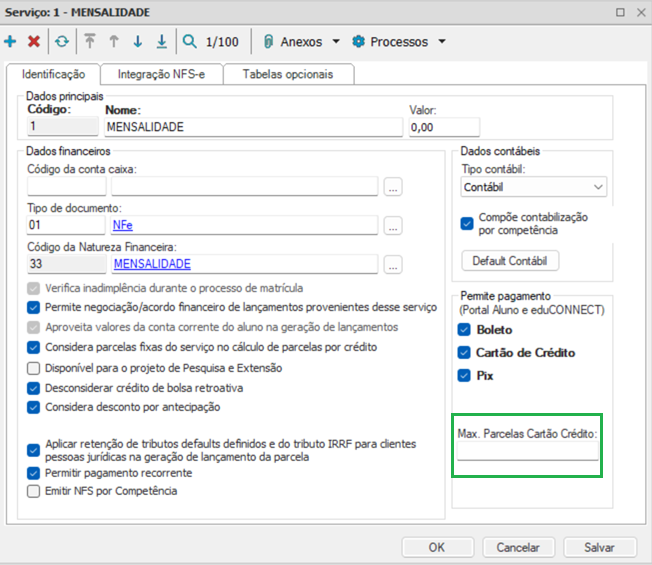Go to previous record up arrow
Viewport: 652px width, 565px height.
point(114,42)
